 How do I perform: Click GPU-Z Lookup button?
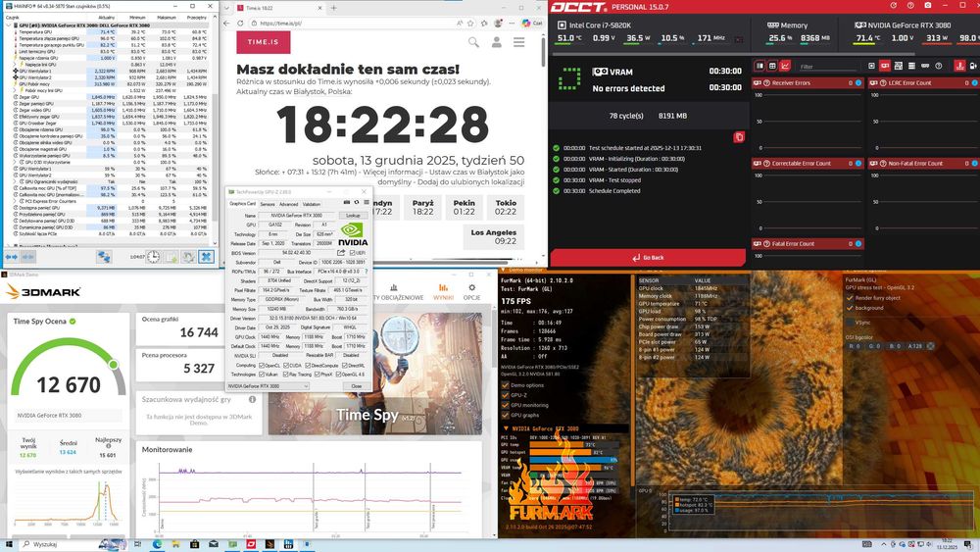click(353, 215)
